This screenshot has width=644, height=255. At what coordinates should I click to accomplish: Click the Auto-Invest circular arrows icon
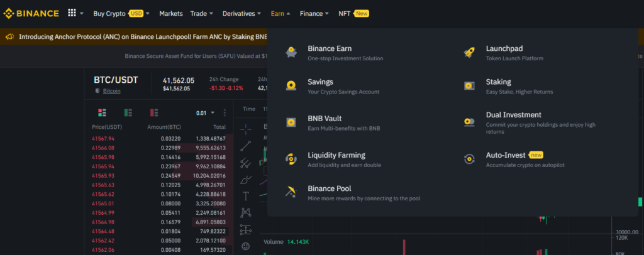point(469,159)
